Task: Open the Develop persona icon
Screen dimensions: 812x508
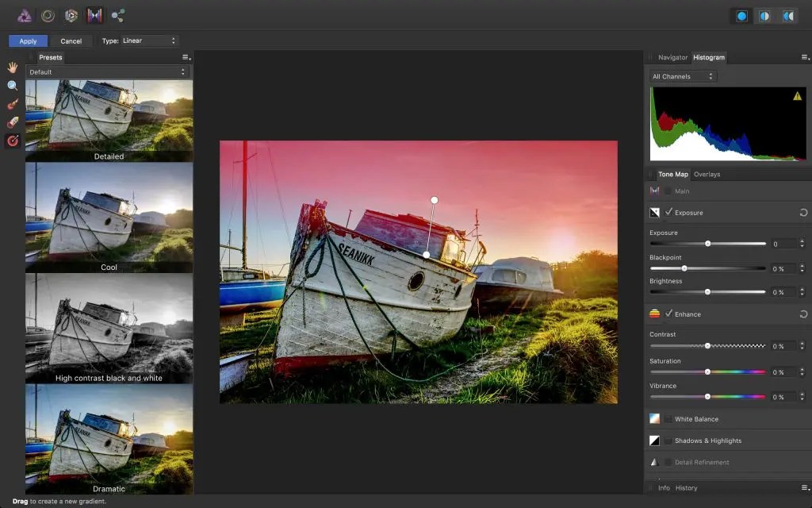Action: point(71,16)
